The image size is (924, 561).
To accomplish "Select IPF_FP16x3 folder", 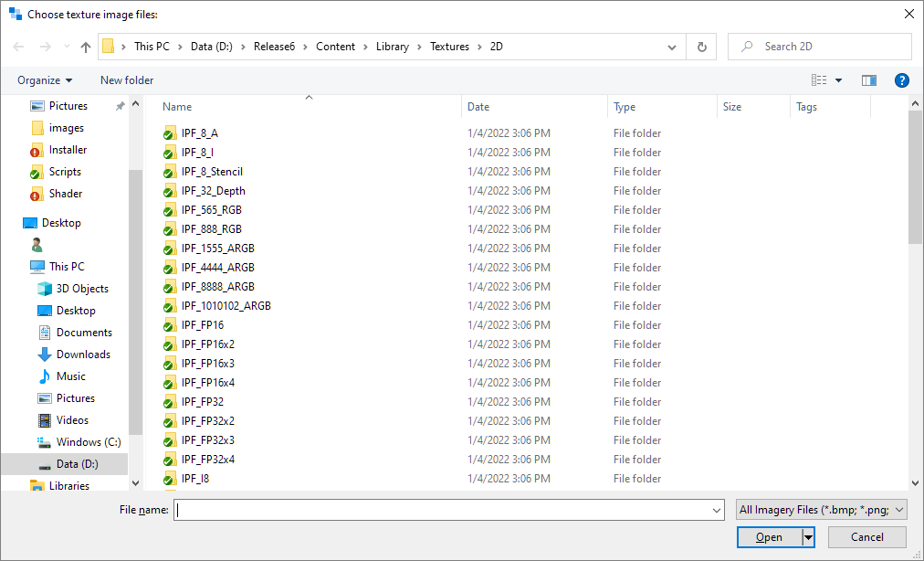I will tap(208, 364).
